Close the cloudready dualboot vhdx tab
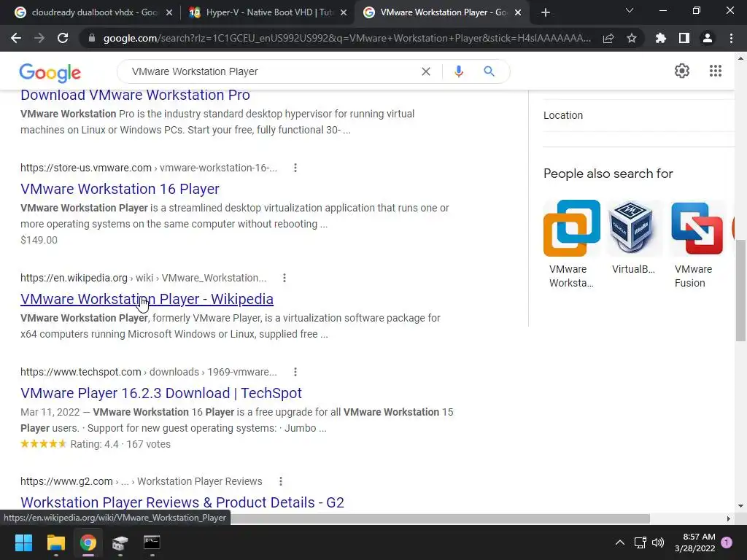747x560 pixels. 169,12
